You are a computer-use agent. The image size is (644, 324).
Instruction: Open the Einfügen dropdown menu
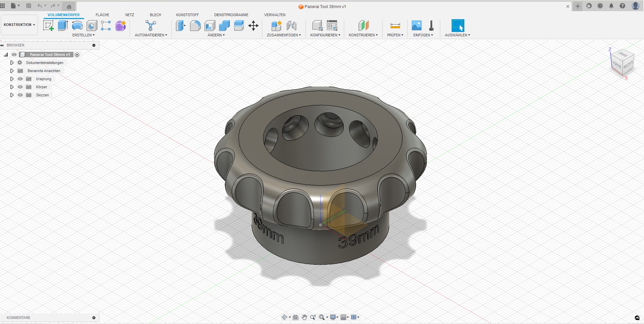click(423, 35)
